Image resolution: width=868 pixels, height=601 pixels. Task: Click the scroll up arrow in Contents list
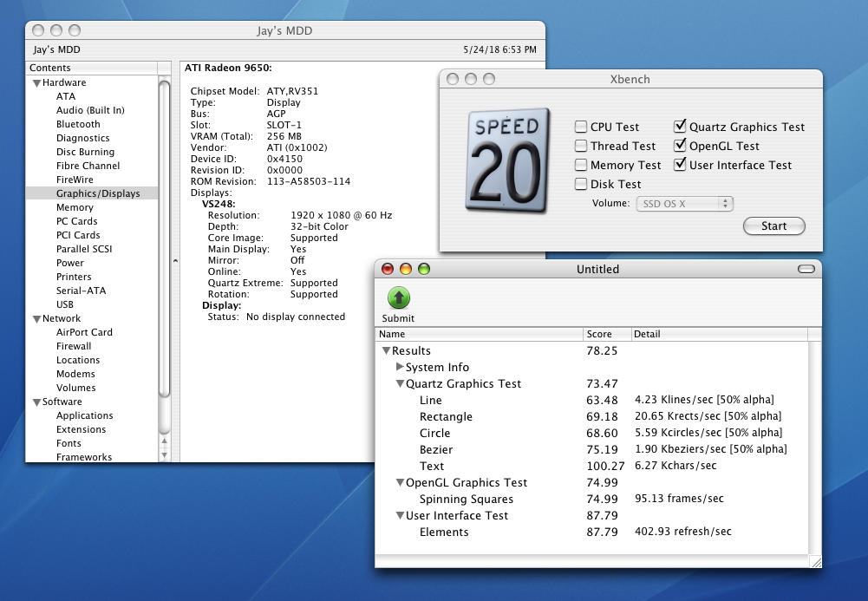[164, 440]
